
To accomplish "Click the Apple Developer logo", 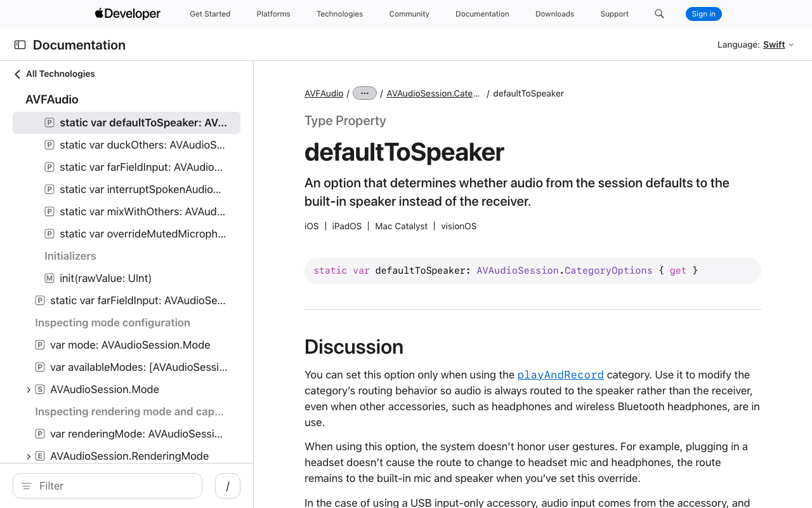I will (x=128, y=13).
